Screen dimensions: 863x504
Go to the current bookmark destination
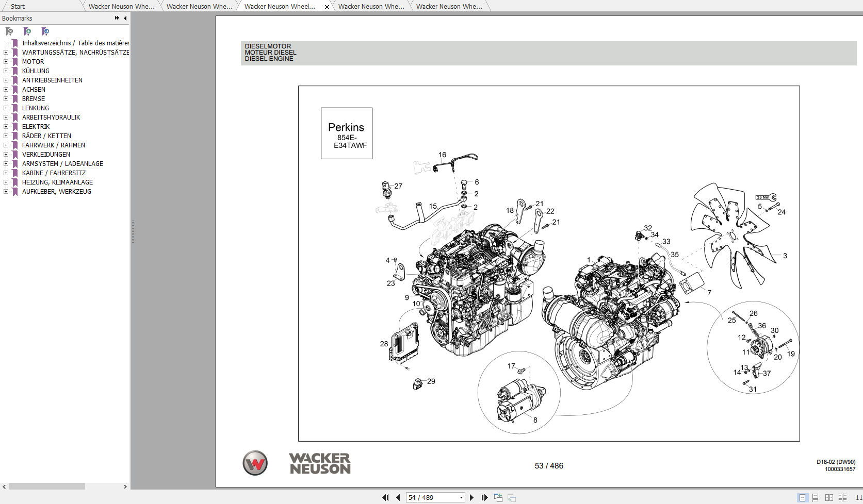point(45,31)
